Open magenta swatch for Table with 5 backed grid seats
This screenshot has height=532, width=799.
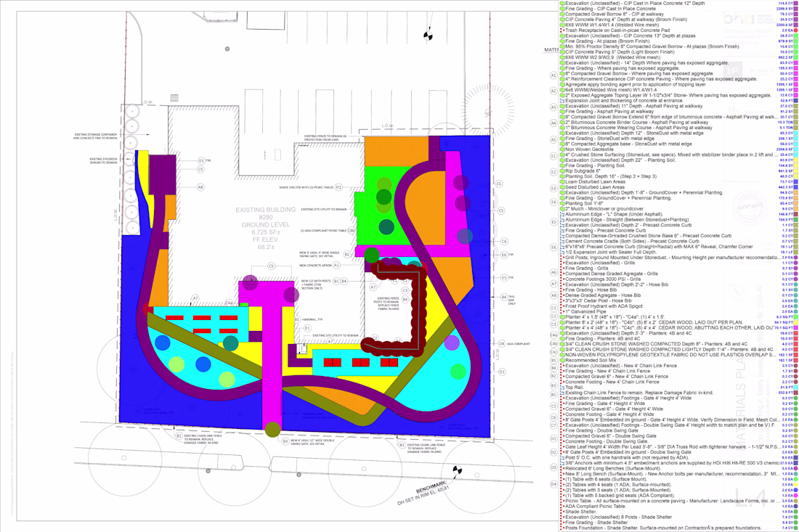pos(796,495)
